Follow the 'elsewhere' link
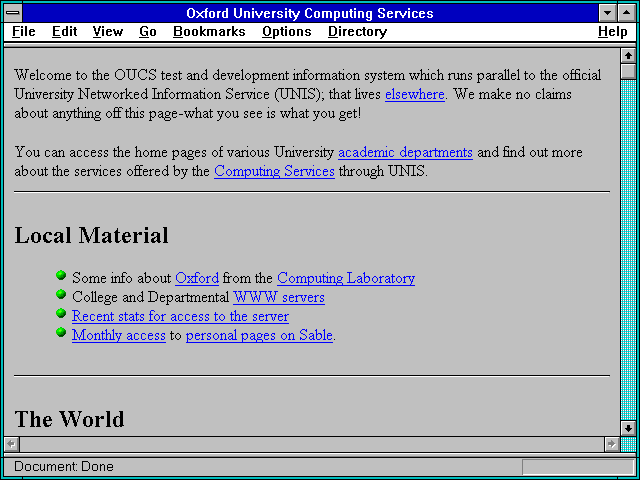This screenshot has height=480, width=640. click(415, 95)
